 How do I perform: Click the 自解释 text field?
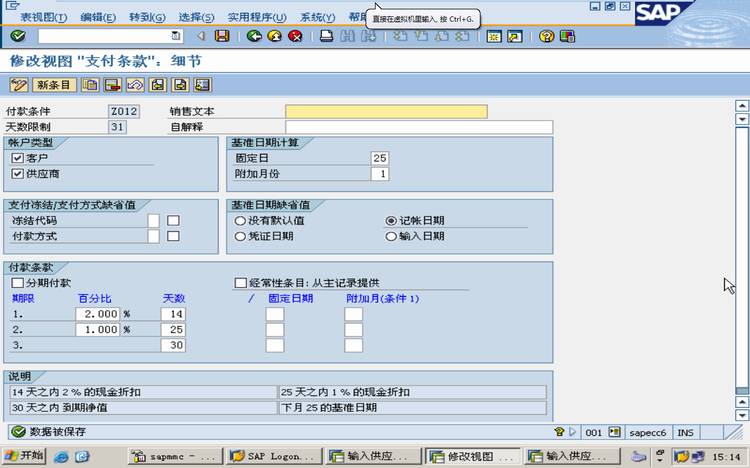419,127
